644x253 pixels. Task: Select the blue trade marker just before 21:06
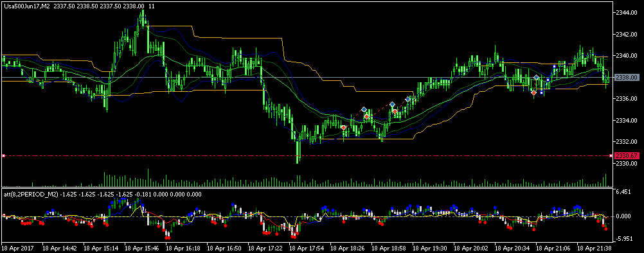(x=537, y=77)
